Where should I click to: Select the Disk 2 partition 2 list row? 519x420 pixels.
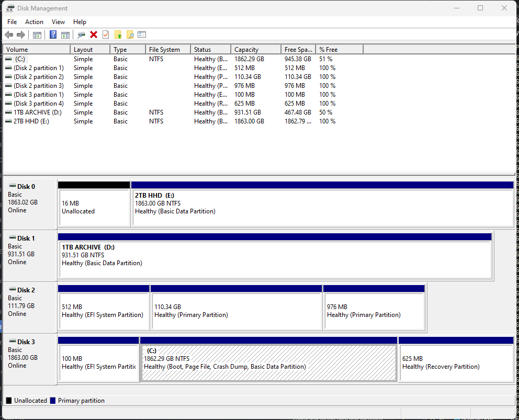coord(38,77)
